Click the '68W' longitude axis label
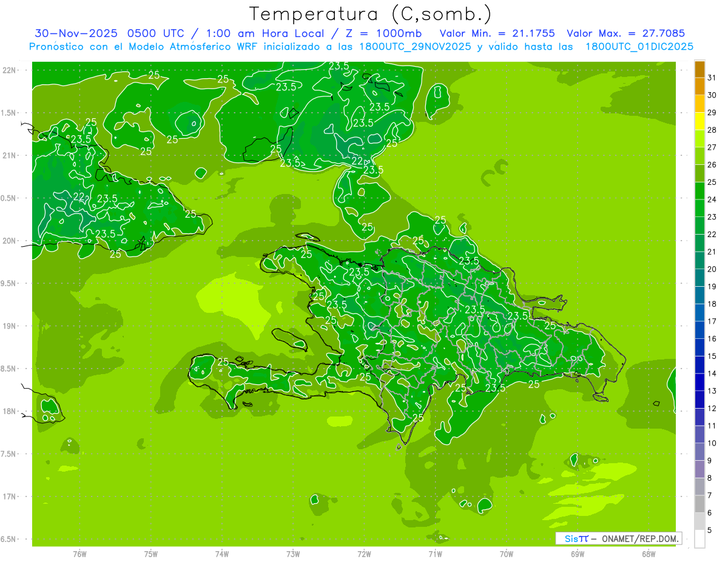This screenshot has width=728, height=562. click(649, 554)
